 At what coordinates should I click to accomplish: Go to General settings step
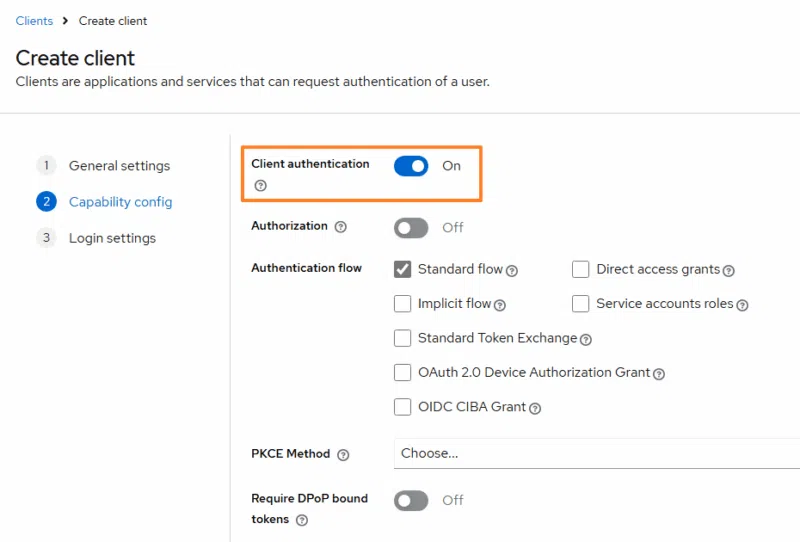point(119,166)
